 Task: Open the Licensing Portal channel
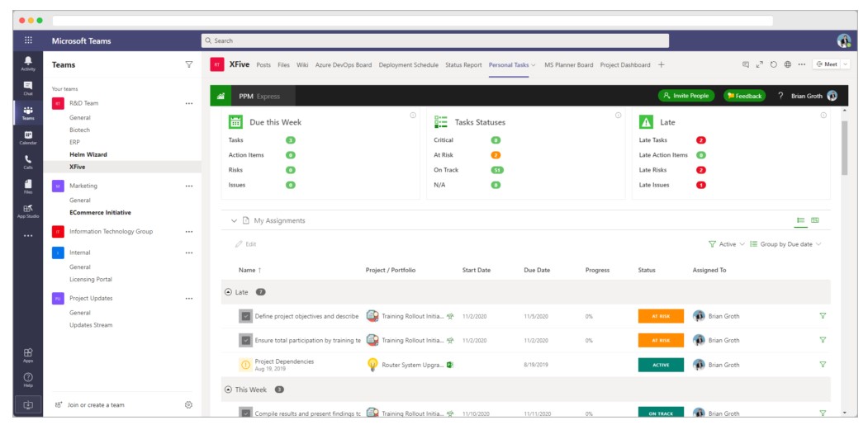click(91, 280)
